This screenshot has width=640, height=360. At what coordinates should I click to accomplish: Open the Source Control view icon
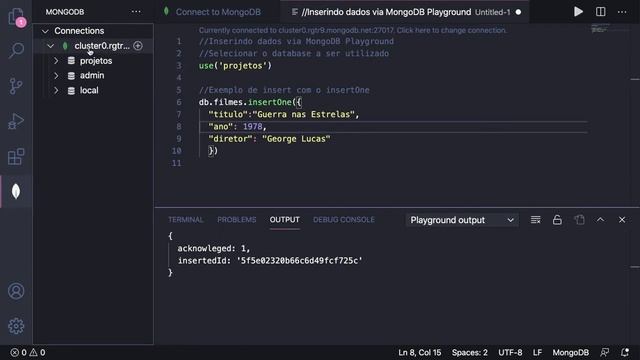(16, 86)
